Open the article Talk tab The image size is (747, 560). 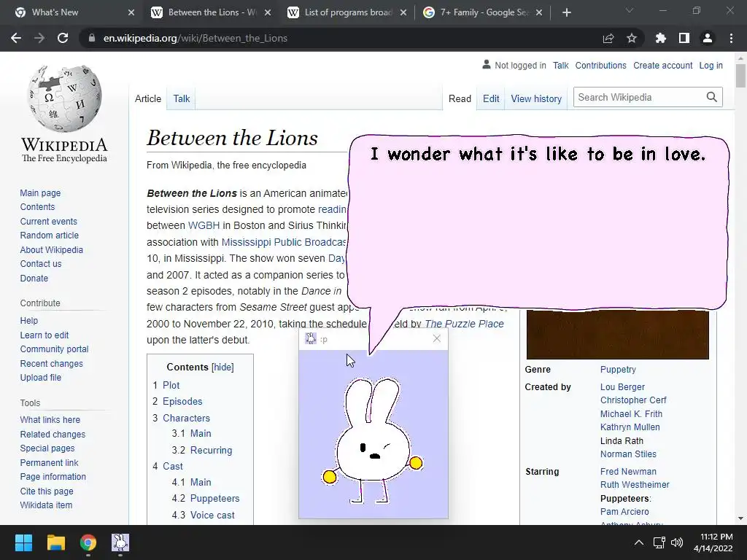click(x=181, y=98)
